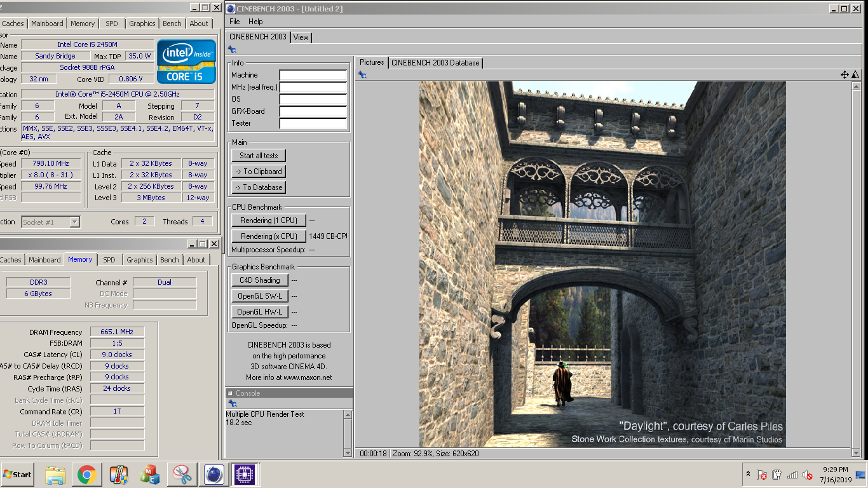
Task: Click pin icon under CINEBENCH 2003 tab
Action: pyautogui.click(x=232, y=50)
